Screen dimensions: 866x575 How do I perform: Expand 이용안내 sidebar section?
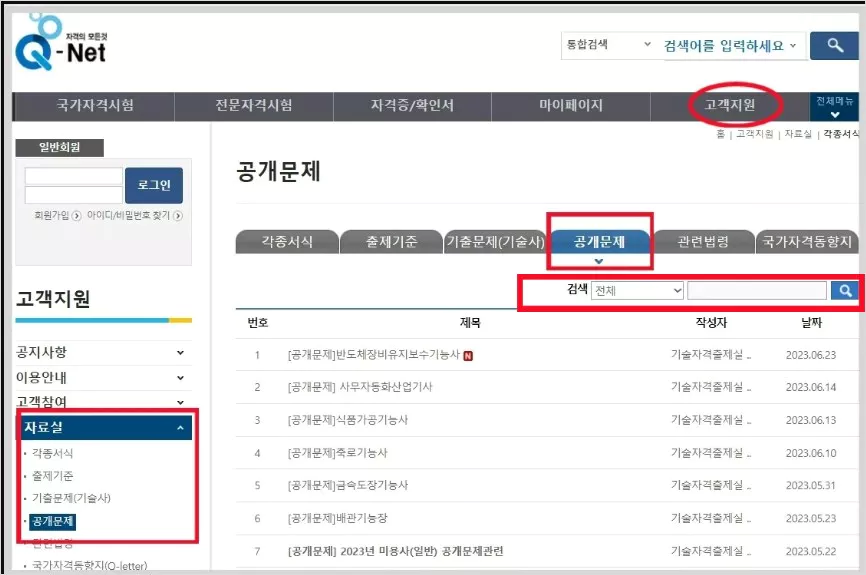click(x=104, y=378)
